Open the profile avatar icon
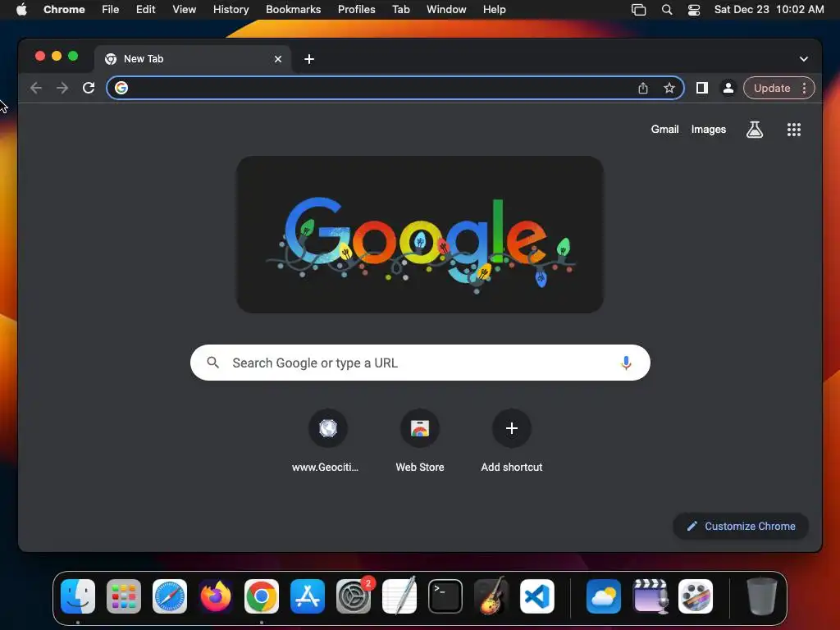 (728, 88)
